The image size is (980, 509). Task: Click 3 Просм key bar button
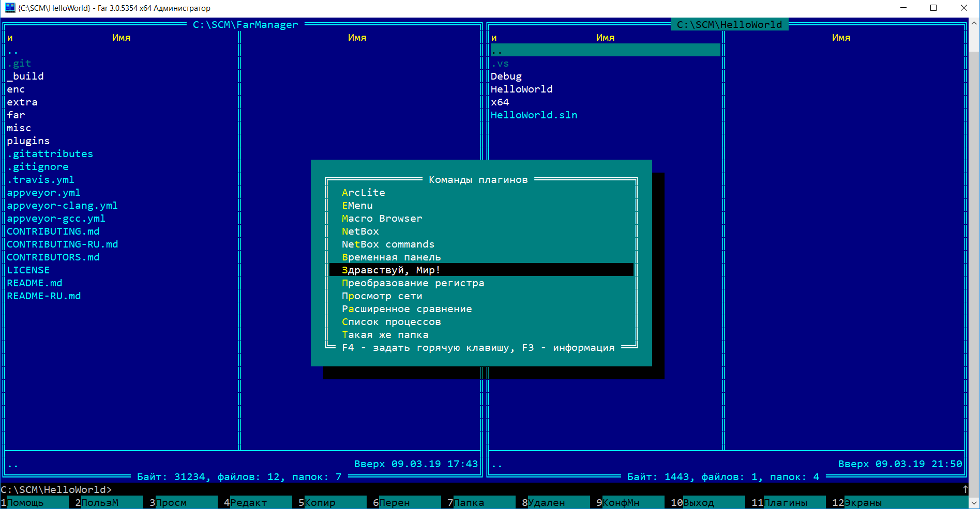183,502
